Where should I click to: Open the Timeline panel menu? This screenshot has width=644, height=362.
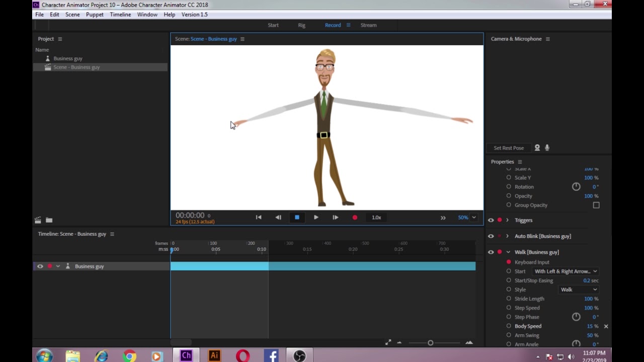112,234
